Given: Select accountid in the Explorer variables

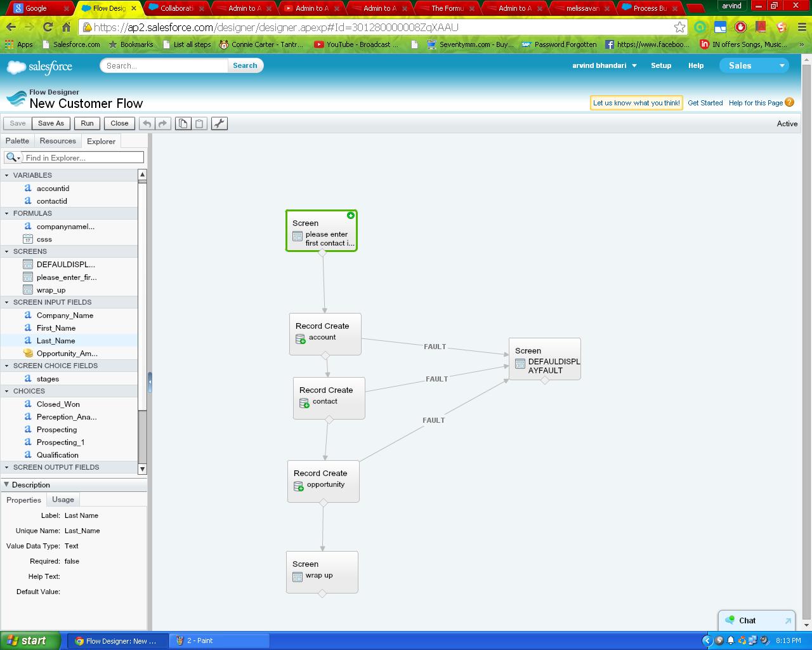Looking at the screenshot, I should 53,189.
